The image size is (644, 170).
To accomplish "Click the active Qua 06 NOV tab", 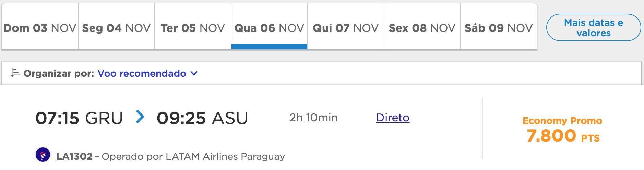I will (269, 27).
